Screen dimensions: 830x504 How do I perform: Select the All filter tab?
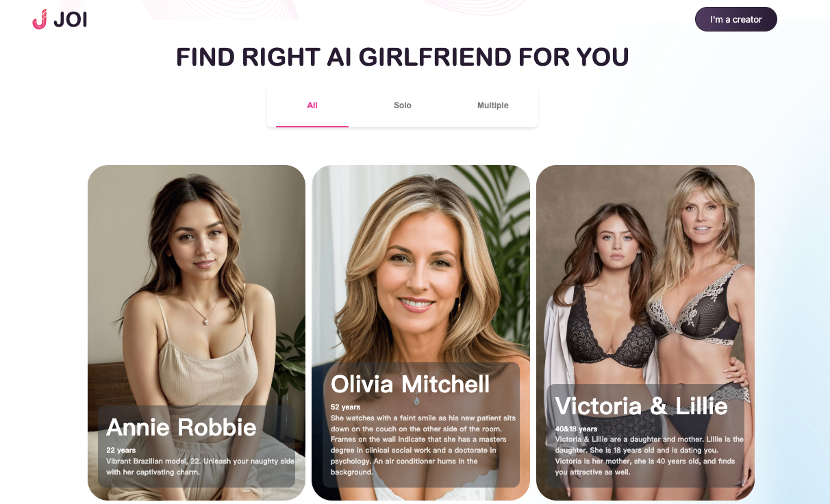pos(312,105)
